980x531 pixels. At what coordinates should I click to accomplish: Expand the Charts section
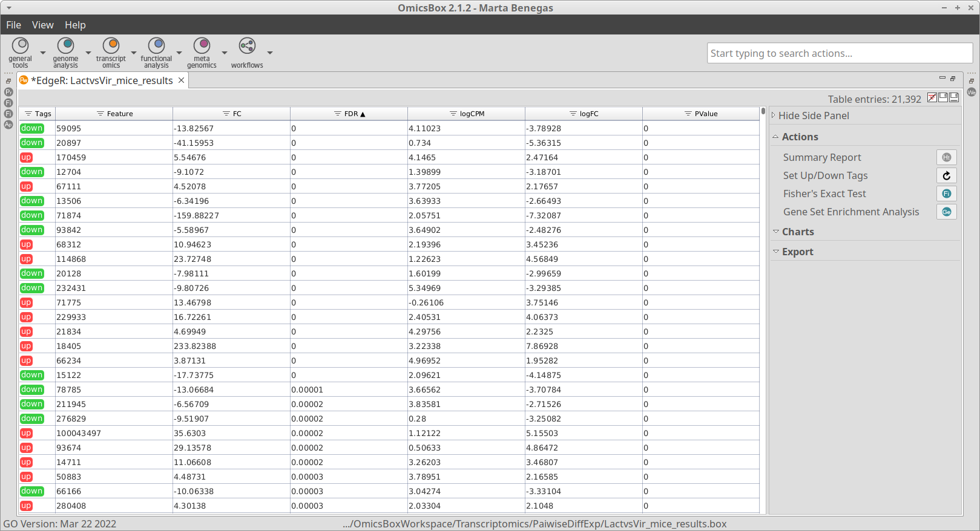coord(797,232)
